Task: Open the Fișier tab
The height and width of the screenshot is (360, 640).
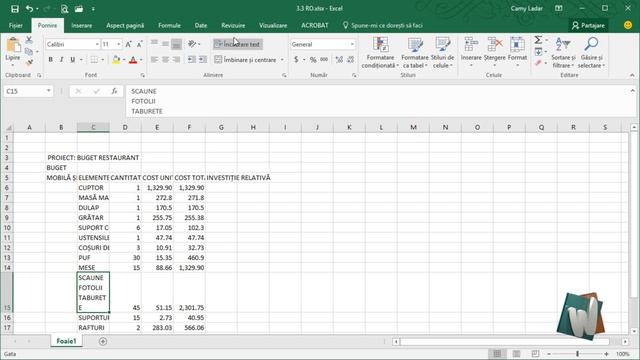Action: pos(16,25)
